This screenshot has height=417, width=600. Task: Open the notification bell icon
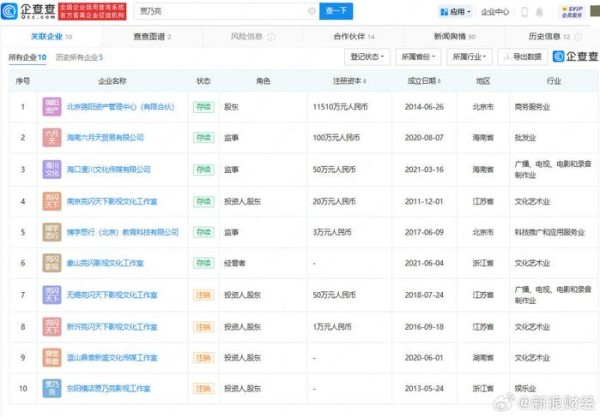click(539, 12)
